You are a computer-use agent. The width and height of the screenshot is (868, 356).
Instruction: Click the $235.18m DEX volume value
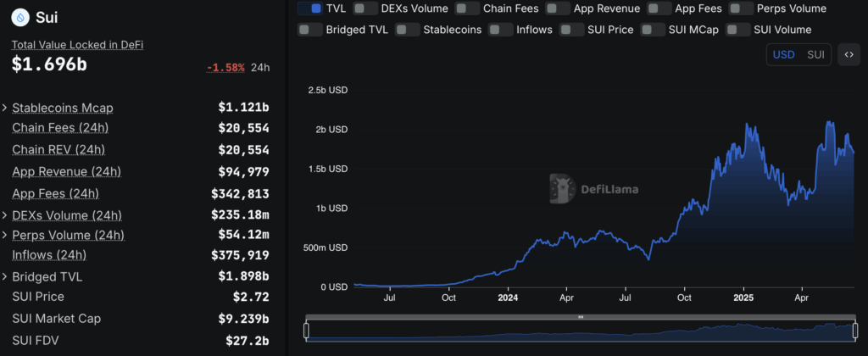240,214
